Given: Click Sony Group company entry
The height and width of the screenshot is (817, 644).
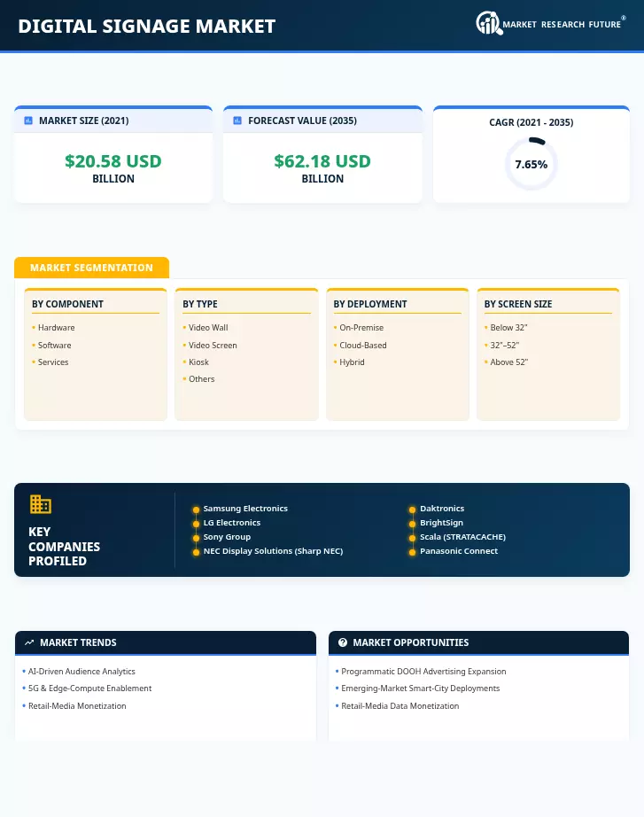Looking at the screenshot, I should [x=227, y=537].
